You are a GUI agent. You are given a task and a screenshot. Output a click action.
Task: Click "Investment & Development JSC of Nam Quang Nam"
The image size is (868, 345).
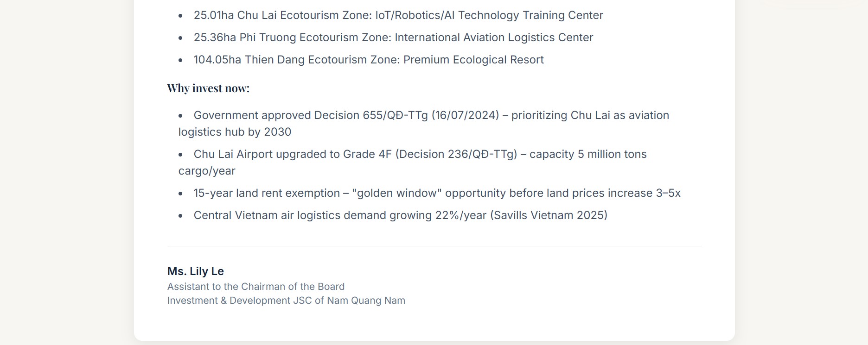point(286,301)
